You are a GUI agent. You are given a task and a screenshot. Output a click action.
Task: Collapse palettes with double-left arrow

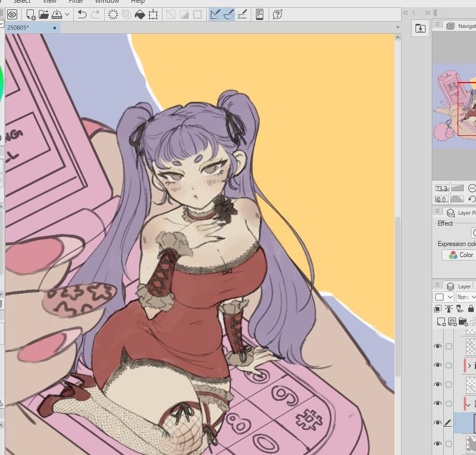406,13
